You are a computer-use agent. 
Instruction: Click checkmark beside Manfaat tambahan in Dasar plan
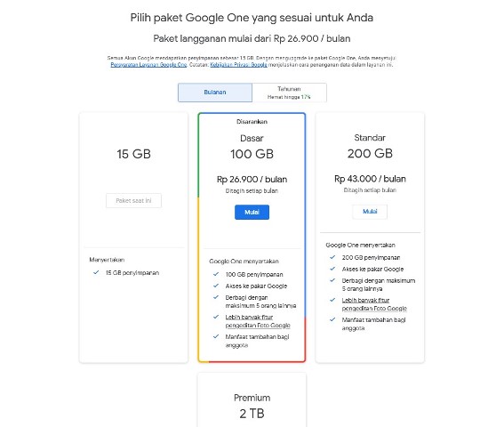click(216, 336)
